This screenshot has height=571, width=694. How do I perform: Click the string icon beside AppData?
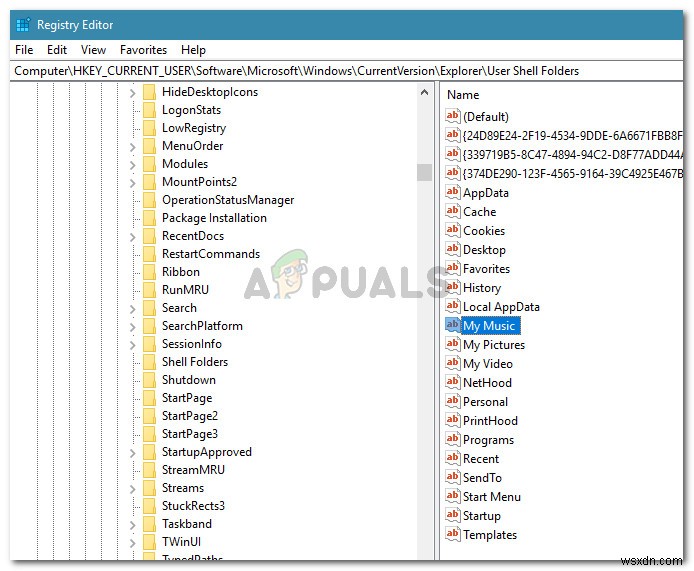click(x=452, y=192)
